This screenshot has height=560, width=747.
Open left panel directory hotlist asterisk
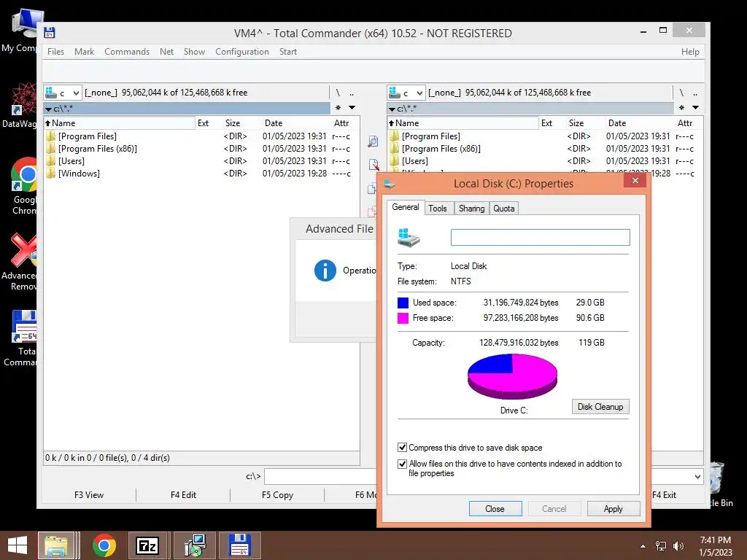coord(338,108)
